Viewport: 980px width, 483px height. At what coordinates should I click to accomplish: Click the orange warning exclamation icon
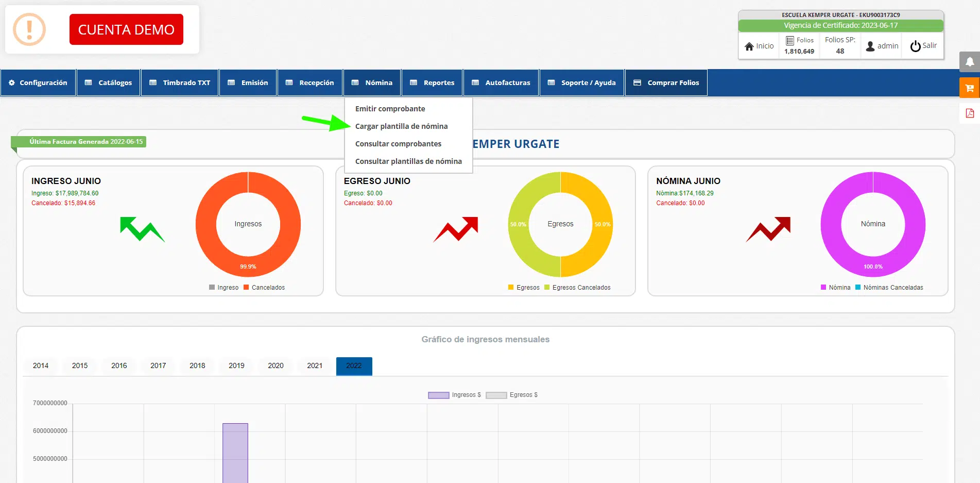coord(29,29)
